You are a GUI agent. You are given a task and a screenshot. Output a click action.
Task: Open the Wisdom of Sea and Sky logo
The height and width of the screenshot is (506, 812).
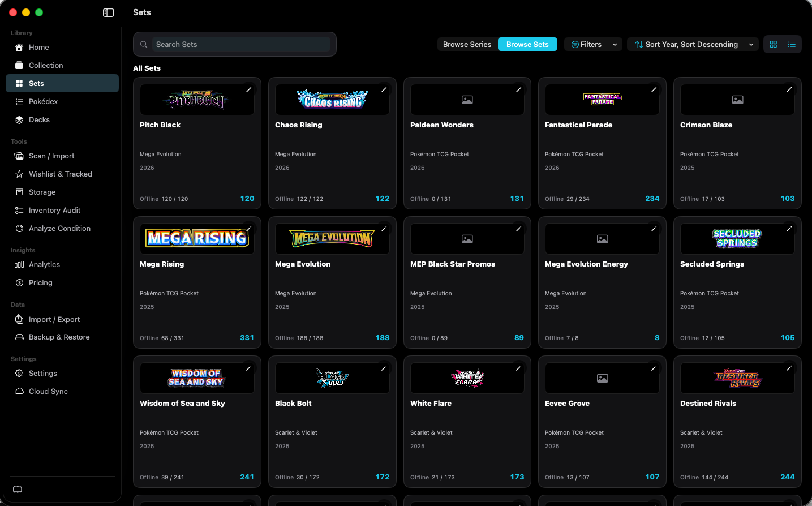[x=197, y=378]
